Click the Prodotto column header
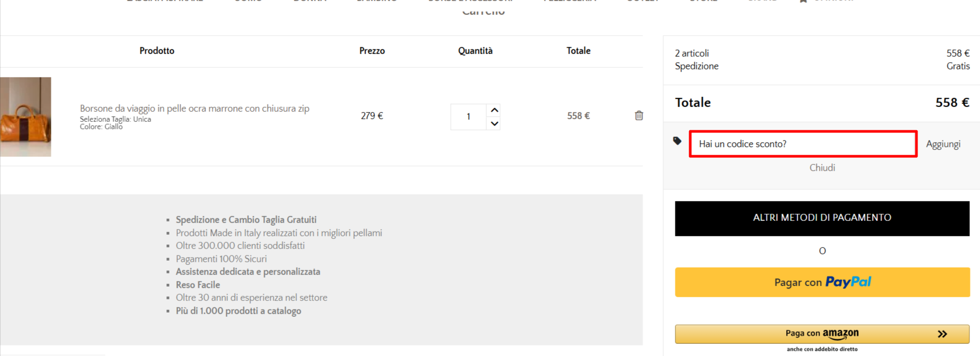Screen dimensions: 980x356 [x=157, y=51]
